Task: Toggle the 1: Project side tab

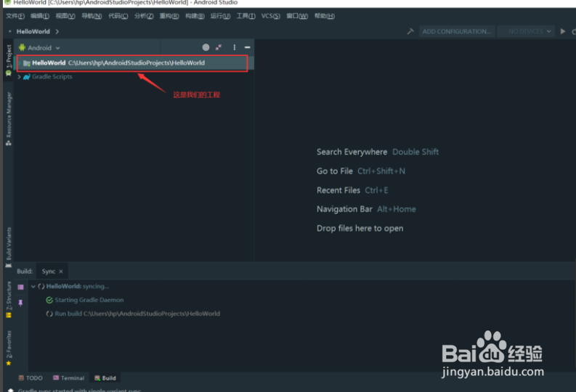Action: 9,60
